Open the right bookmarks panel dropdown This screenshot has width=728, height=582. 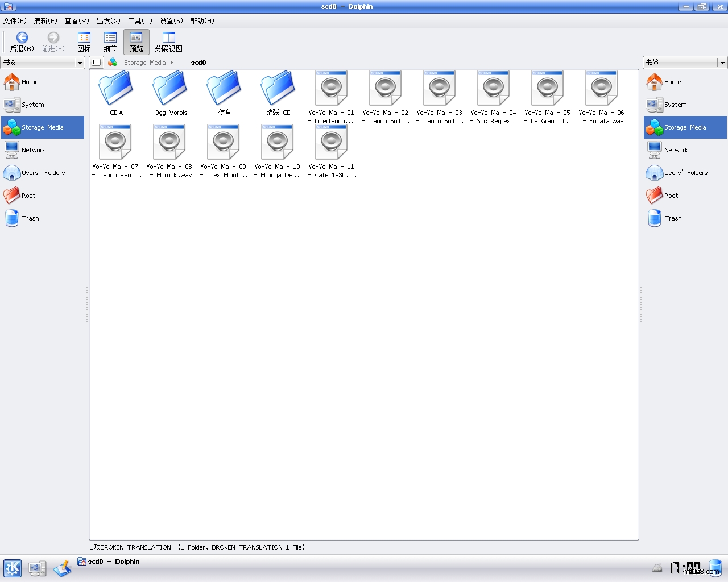click(722, 63)
